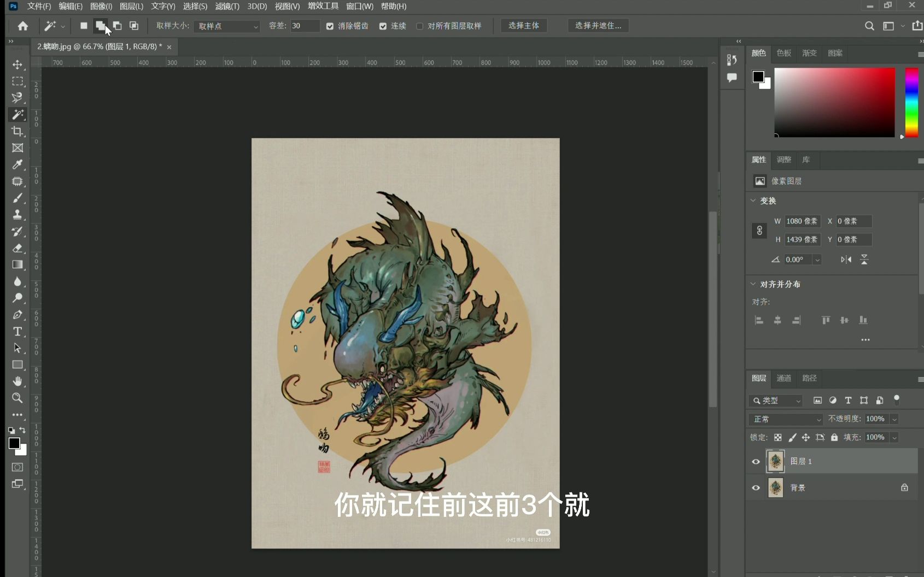Click the 选择并遮住 button

[x=598, y=26]
